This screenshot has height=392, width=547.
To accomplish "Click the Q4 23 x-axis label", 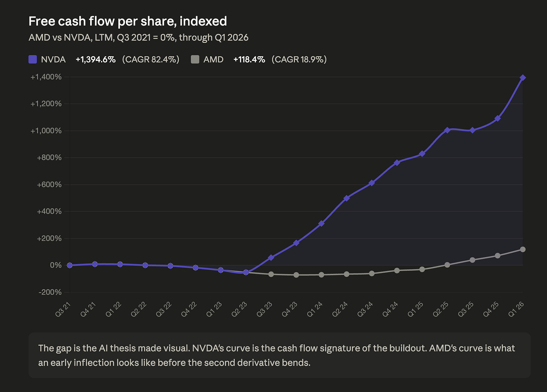I will [x=289, y=309].
